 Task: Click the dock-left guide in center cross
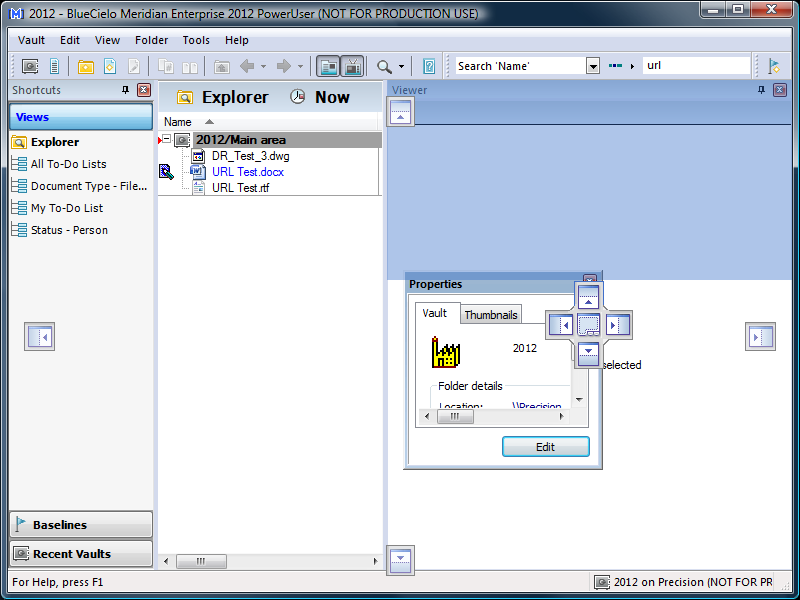pyautogui.click(x=561, y=324)
